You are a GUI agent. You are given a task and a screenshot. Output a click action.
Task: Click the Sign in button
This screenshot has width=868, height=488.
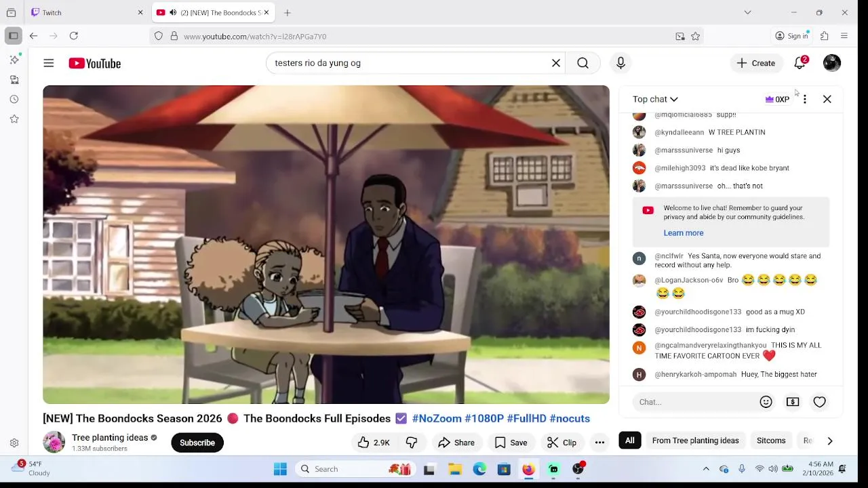792,36
